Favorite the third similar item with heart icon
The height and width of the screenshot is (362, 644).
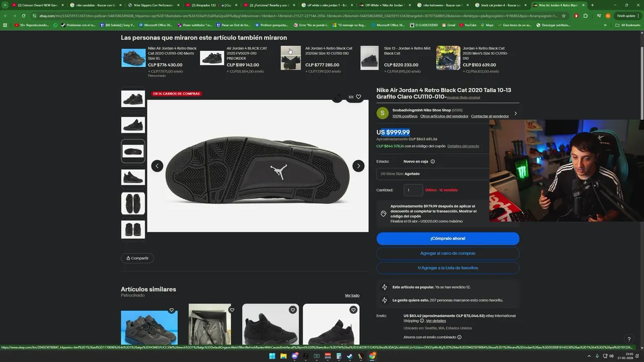293,310
